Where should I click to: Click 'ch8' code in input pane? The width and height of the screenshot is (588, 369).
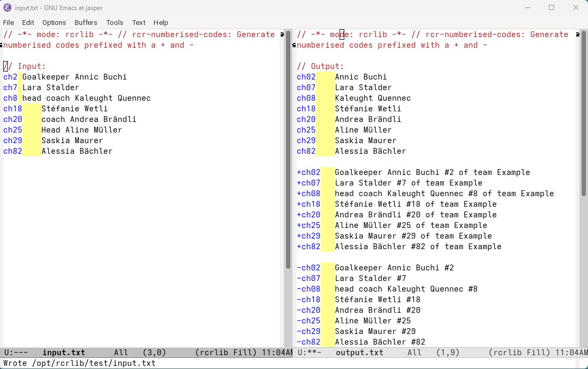(x=11, y=98)
